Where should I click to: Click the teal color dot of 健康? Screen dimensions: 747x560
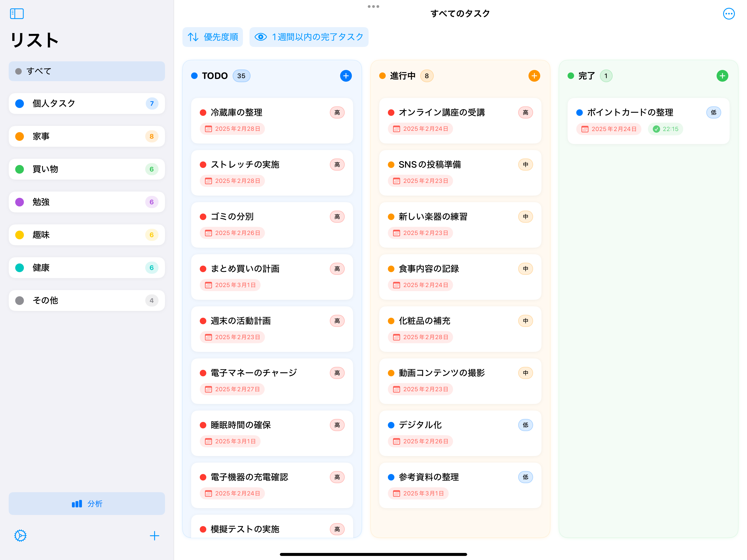20,268
